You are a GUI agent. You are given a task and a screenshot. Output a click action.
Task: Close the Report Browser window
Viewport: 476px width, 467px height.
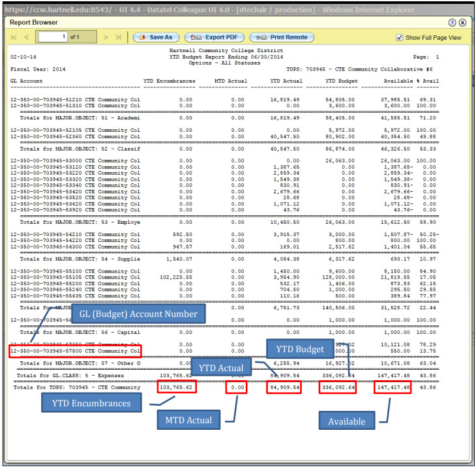pos(462,22)
